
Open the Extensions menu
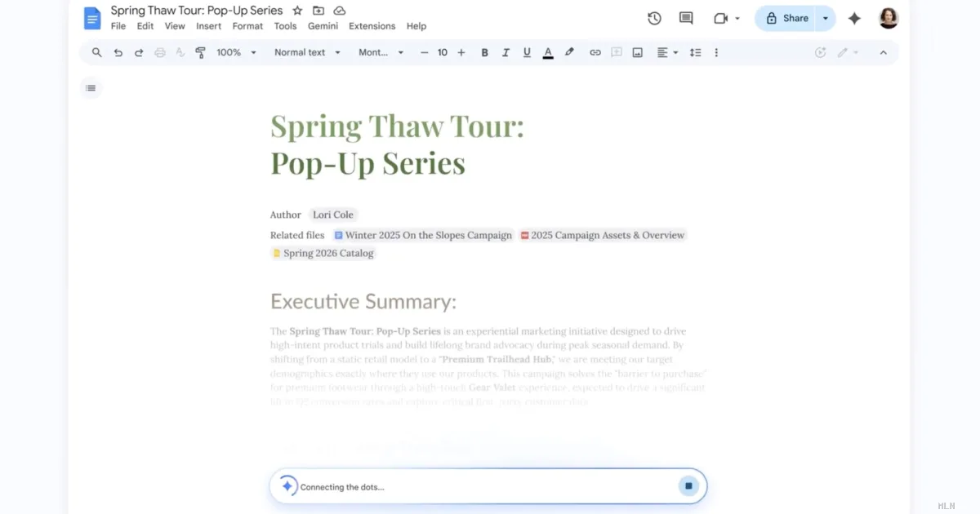pos(372,26)
